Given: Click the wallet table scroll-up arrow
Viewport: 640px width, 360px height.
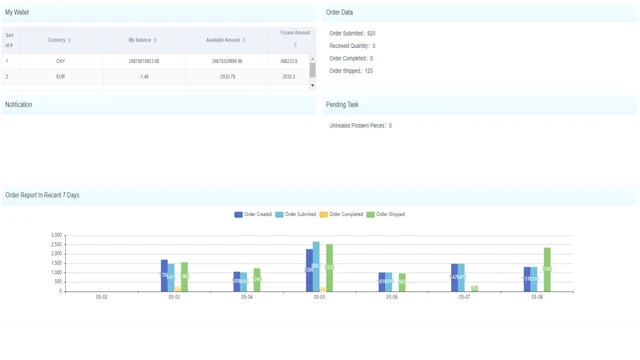Looking at the screenshot, I should 313,59.
